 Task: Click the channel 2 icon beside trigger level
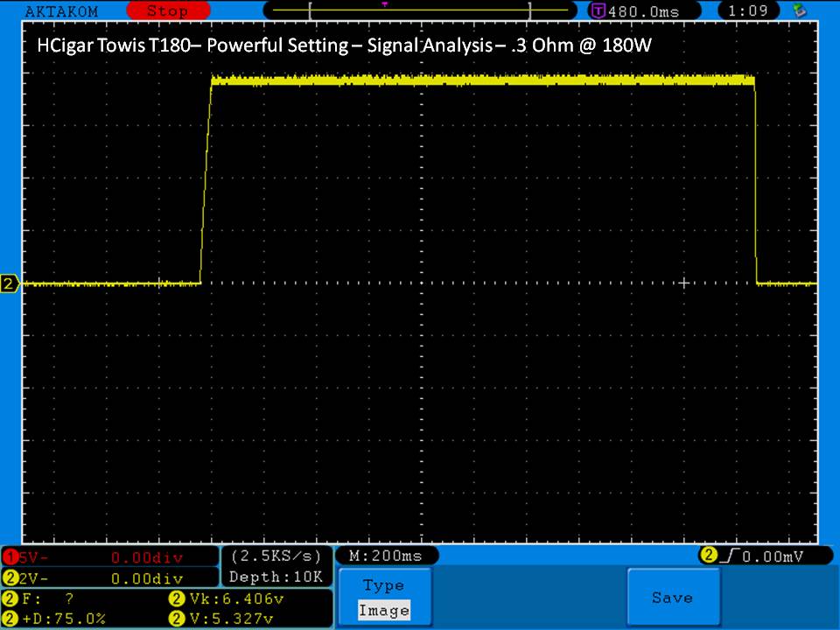pos(707,556)
